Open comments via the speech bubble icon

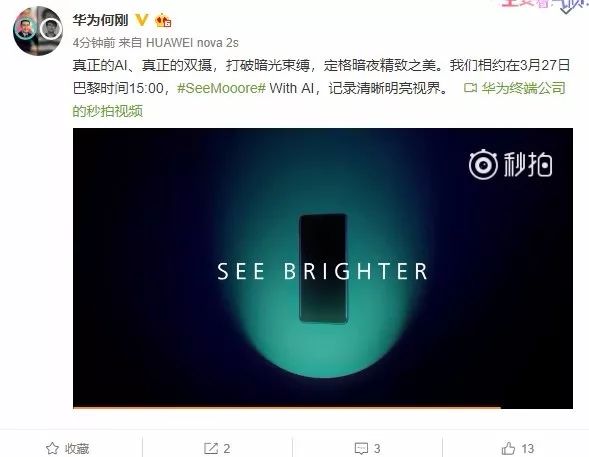point(361,448)
